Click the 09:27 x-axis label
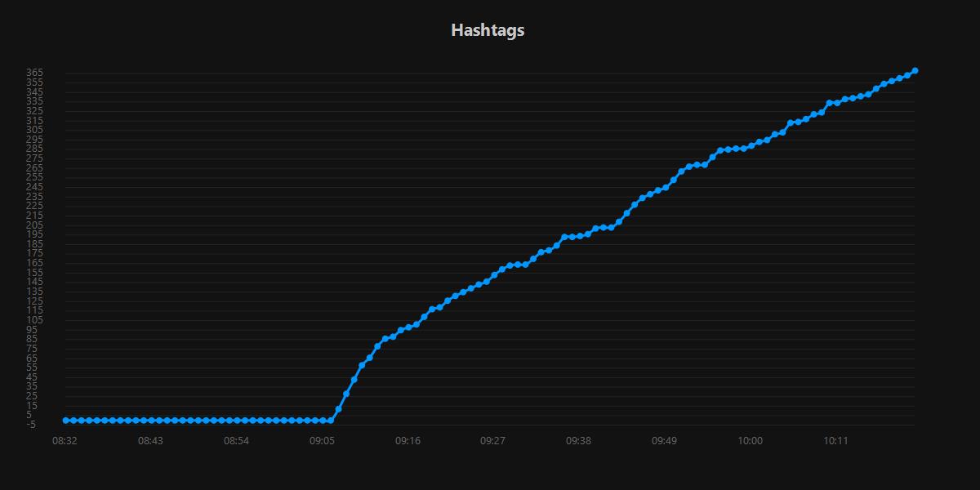The image size is (980, 490). 494,439
